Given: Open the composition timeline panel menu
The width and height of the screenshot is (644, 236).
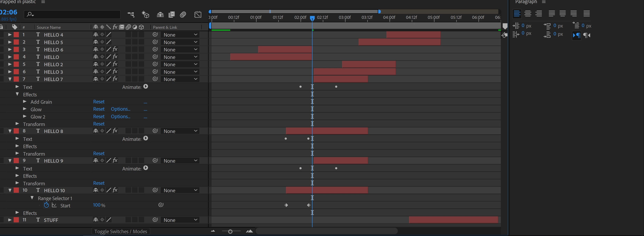Looking at the screenshot, I should click(x=43, y=2).
